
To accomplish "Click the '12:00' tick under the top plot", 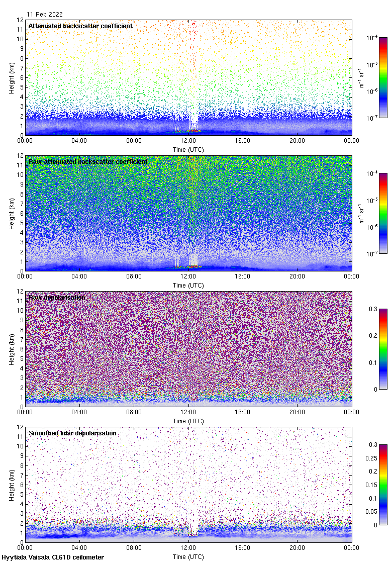I will click(188, 141).
